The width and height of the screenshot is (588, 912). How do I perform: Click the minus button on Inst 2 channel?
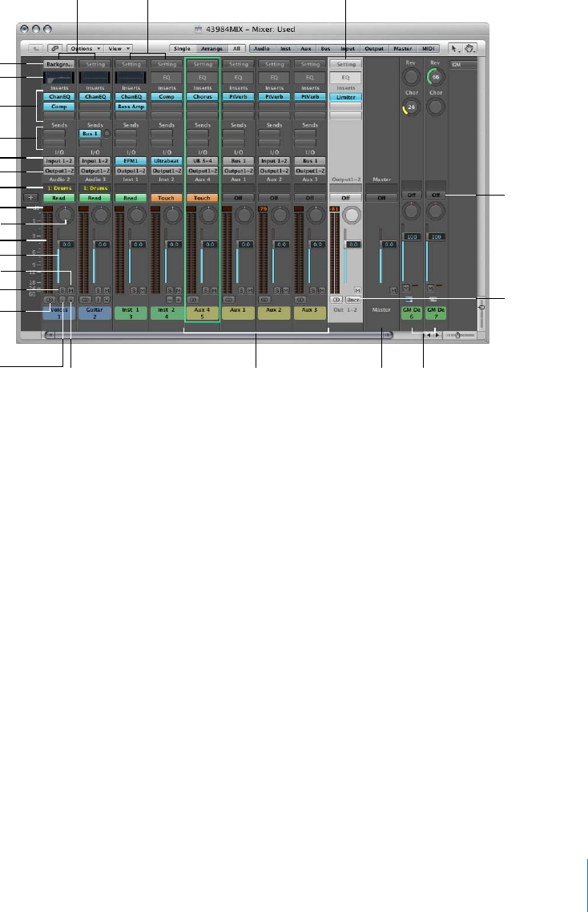pyautogui.click(x=170, y=300)
